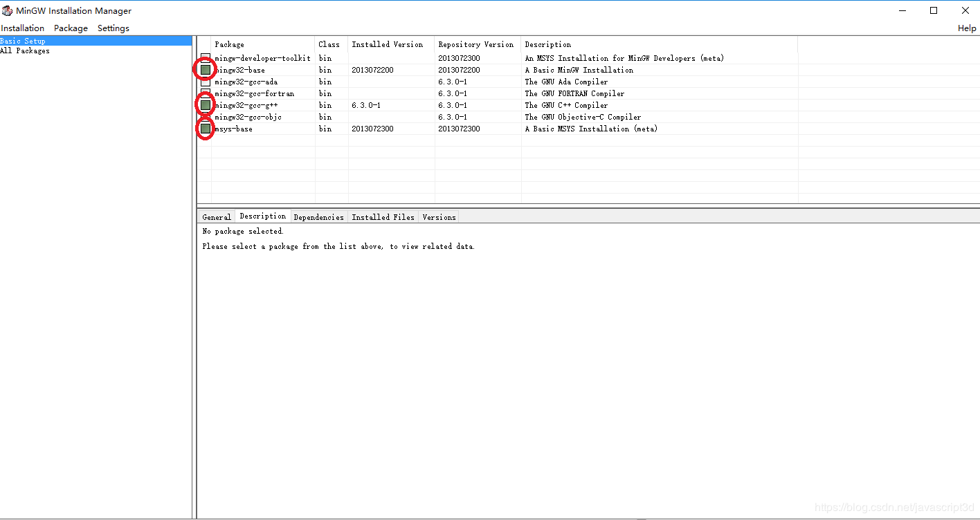Click installed version 2013072300 of msys-base
Viewport: 980px width, 520px height.
coord(372,129)
